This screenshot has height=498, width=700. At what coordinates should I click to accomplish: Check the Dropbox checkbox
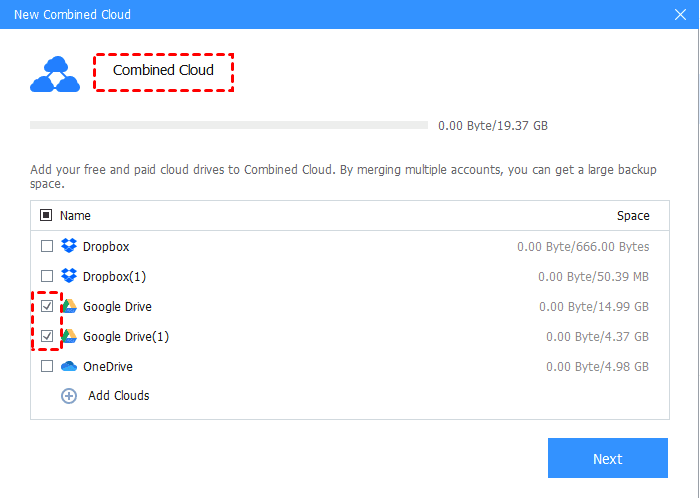point(47,246)
